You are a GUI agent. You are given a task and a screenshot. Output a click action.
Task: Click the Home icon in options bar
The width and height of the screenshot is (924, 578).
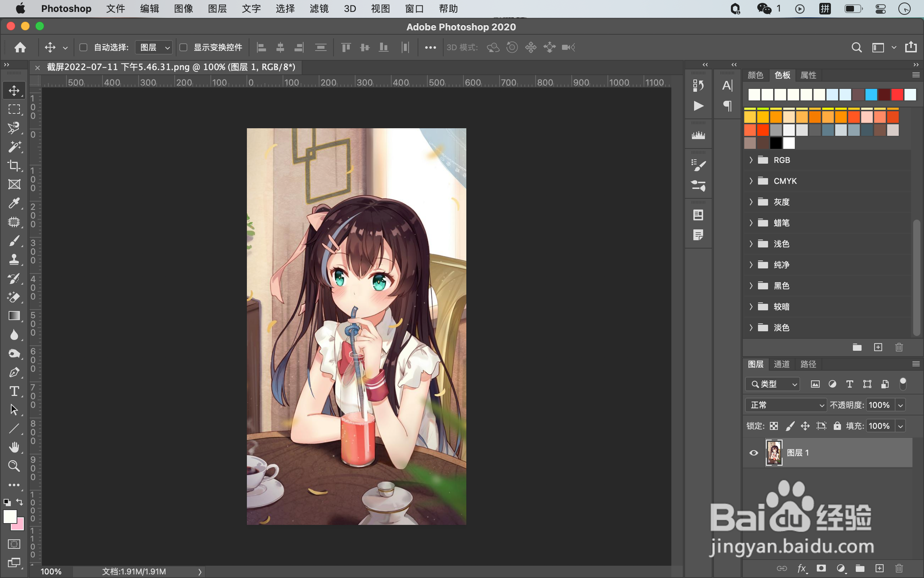(x=20, y=47)
